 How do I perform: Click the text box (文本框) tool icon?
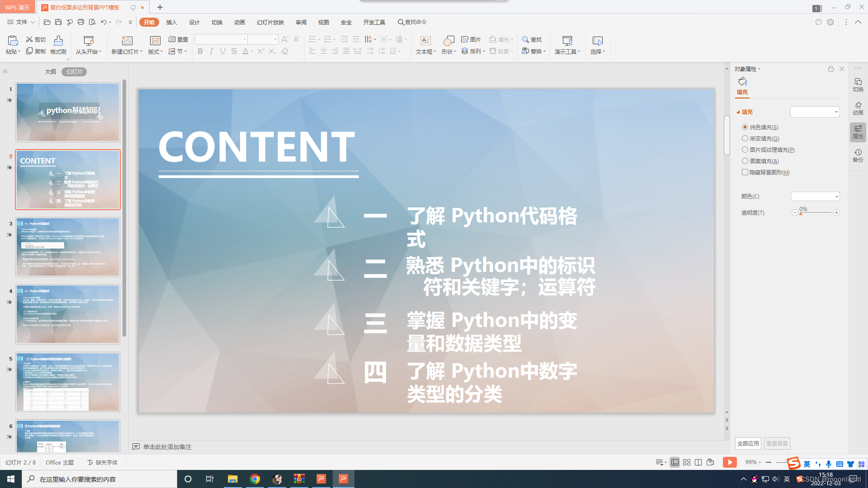(425, 41)
